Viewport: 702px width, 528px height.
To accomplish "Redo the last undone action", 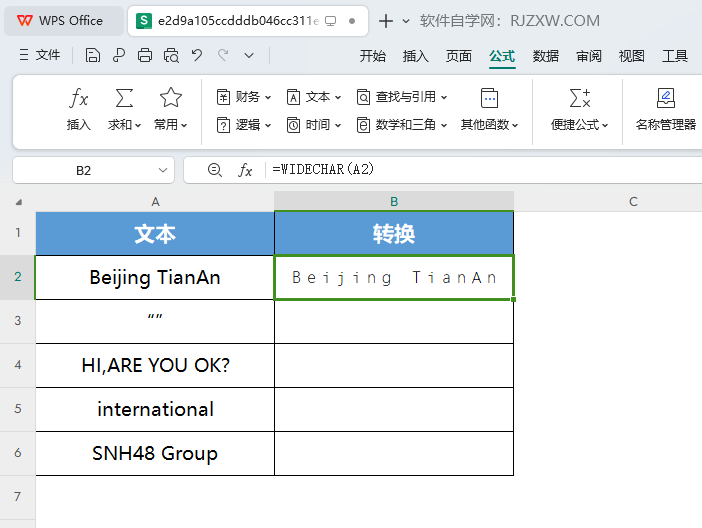I will pyautogui.click(x=223, y=56).
